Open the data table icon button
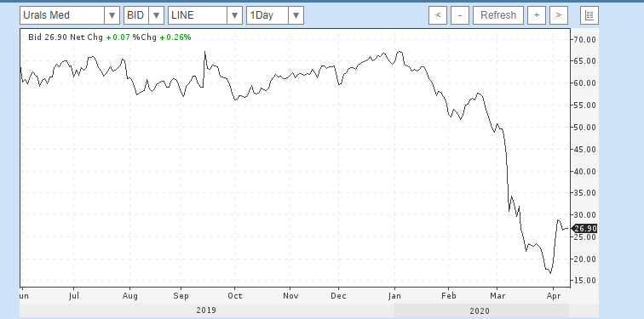 589,15
